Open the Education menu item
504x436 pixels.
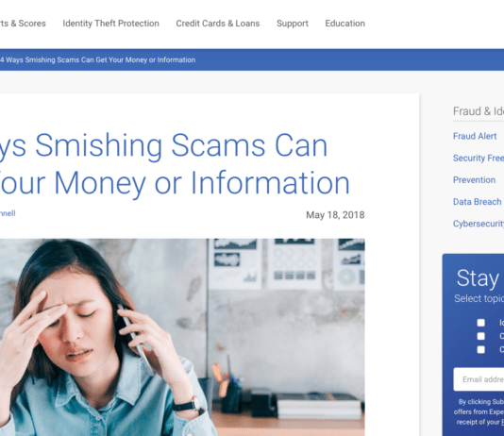point(344,24)
